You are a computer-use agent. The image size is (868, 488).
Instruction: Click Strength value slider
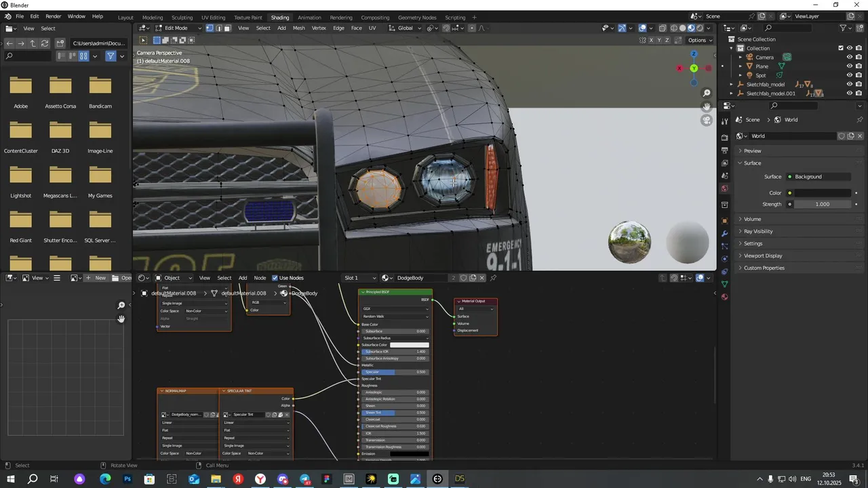[823, 204]
